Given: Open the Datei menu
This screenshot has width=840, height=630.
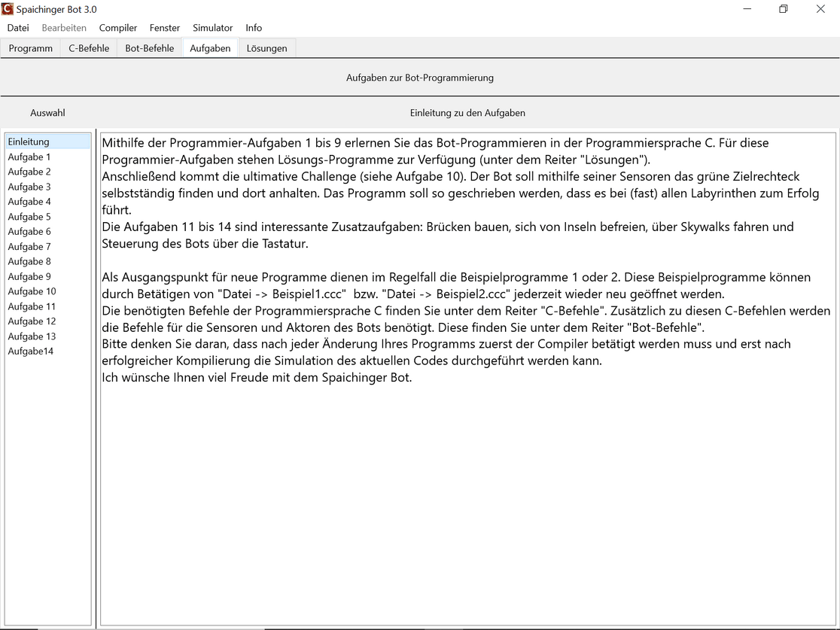Looking at the screenshot, I should (x=18, y=28).
